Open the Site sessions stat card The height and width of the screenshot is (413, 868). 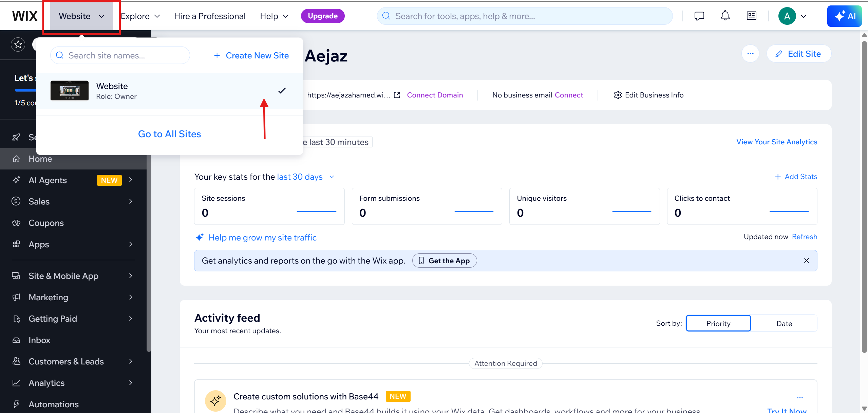269,206
